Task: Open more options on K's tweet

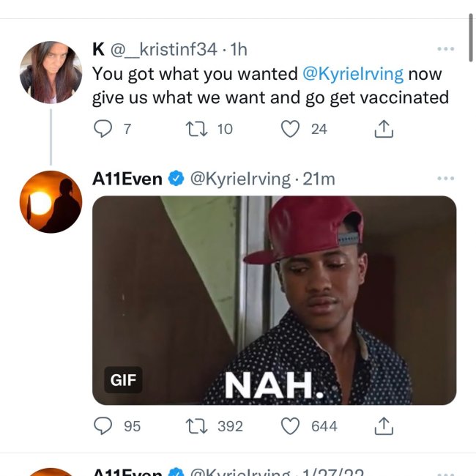Action: click(445, 49)
